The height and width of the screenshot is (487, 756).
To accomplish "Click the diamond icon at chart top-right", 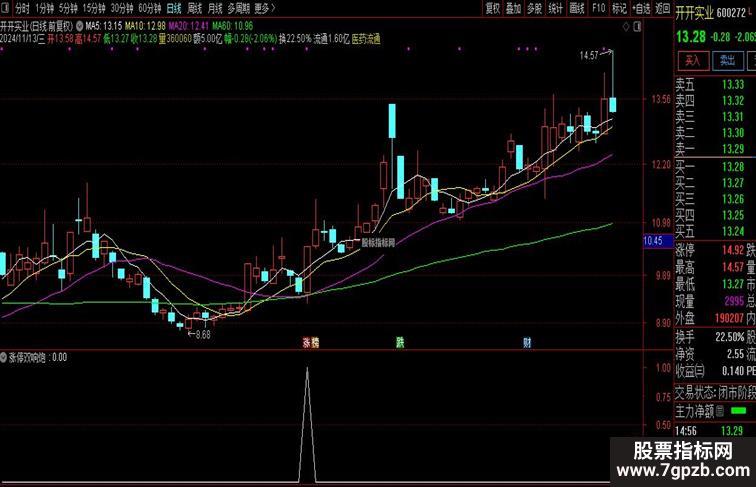I will click(626, 27).
